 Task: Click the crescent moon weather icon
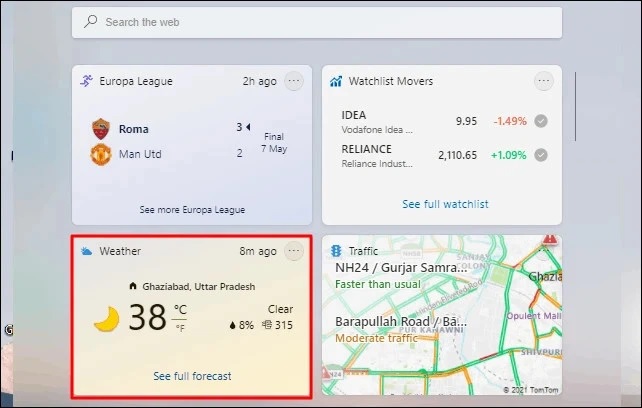tap(106, 319)
